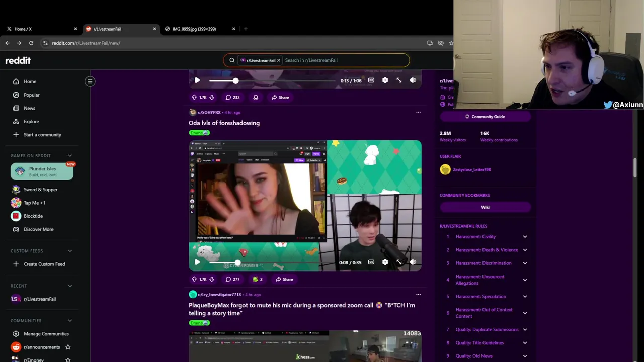644x362 pixels.
Task: Open more options for PlaqueBoyMax post
Action: click(418, 294)
